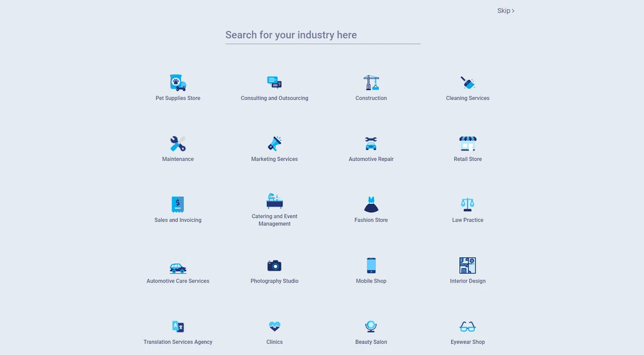Choose the Fashion Store dress icon
This screenshot has width=644, height=355.
pyautogui.click(x=371, y=204)
